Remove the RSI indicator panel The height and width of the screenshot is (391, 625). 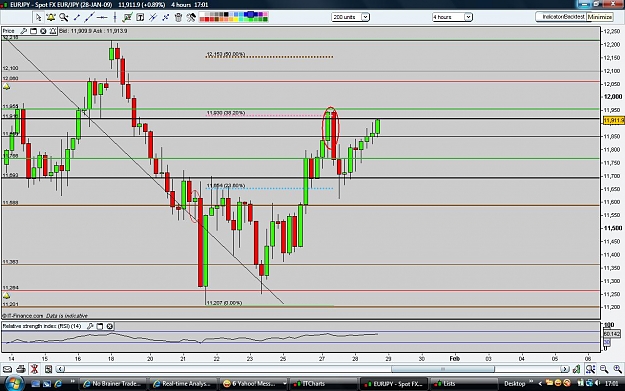110,326
